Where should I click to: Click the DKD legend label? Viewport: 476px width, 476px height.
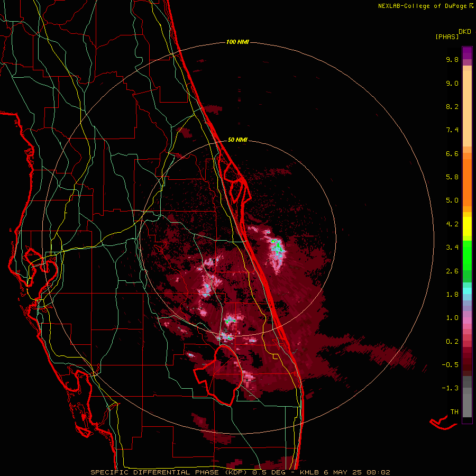pos(465,32)
